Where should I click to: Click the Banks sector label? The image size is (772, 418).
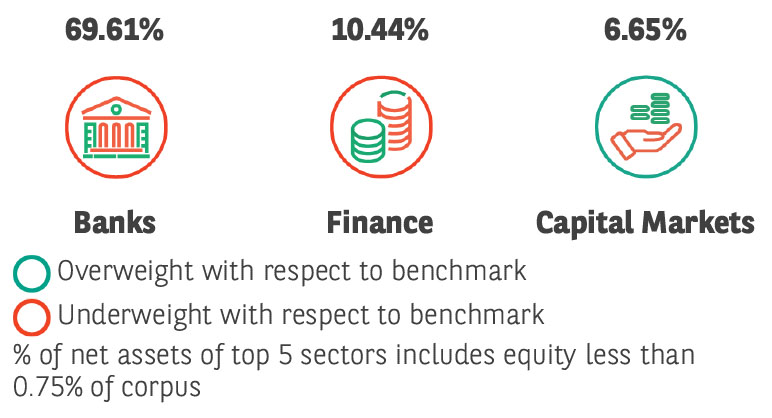[113, 221]
